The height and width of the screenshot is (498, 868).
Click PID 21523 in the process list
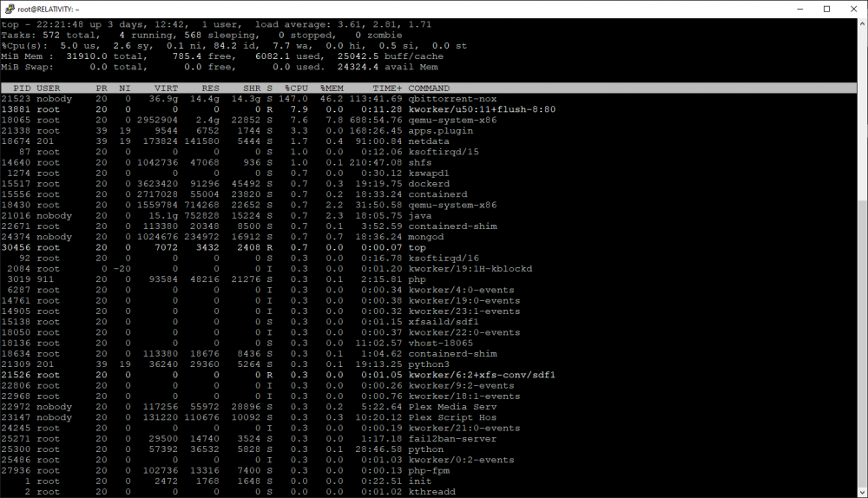(16, 99)
